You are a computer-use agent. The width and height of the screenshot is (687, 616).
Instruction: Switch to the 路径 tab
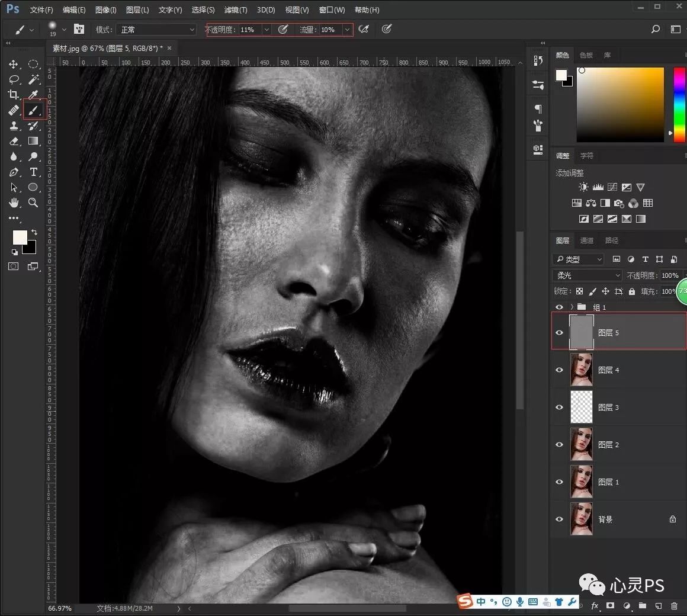[612, 240]
